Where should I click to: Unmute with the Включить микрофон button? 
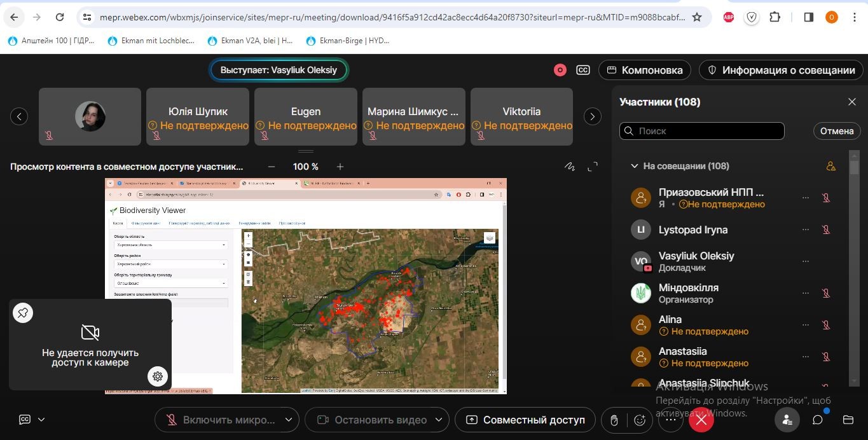(221, 420)
